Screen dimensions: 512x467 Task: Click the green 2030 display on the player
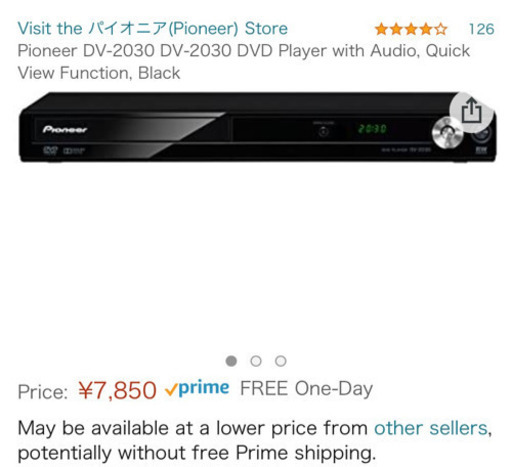(372, 129)
